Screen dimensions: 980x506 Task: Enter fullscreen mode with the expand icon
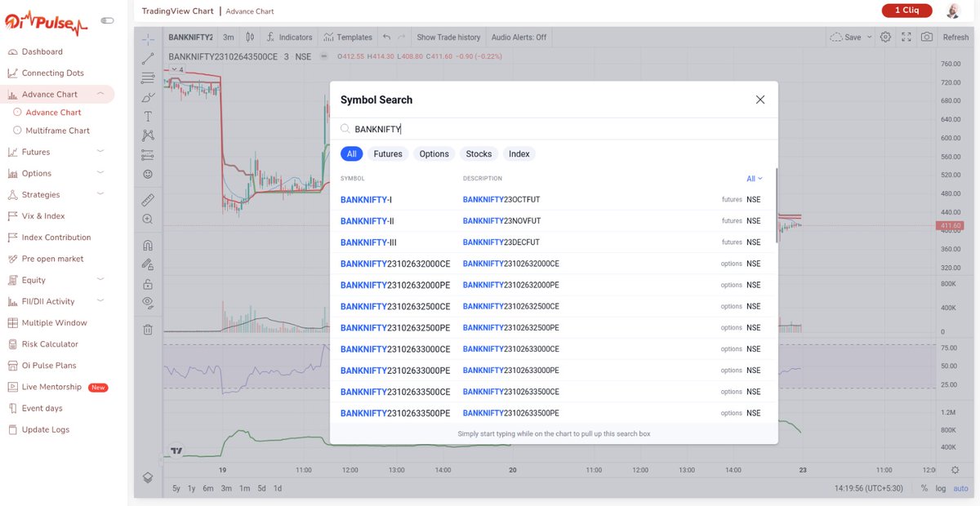coord(906,38)
